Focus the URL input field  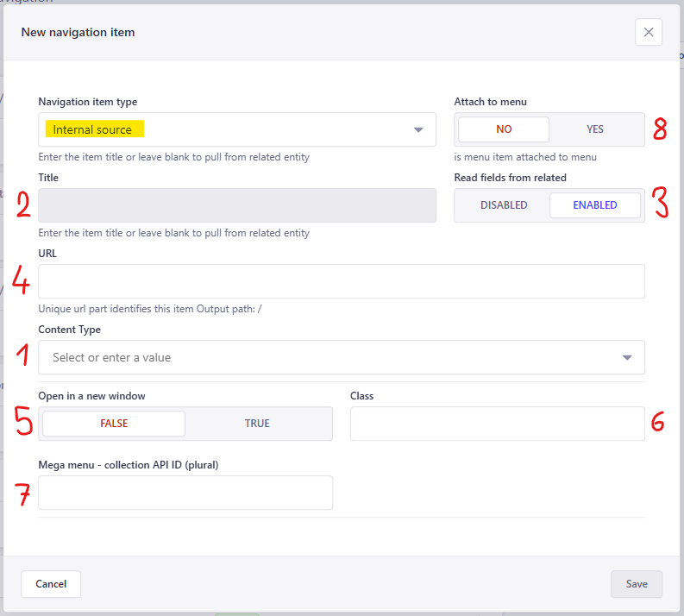coord(342,281)
